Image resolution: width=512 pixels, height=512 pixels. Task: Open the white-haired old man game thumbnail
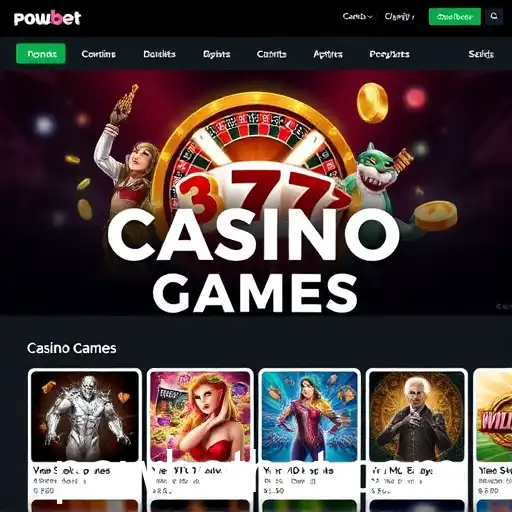(x=417, y=416)
